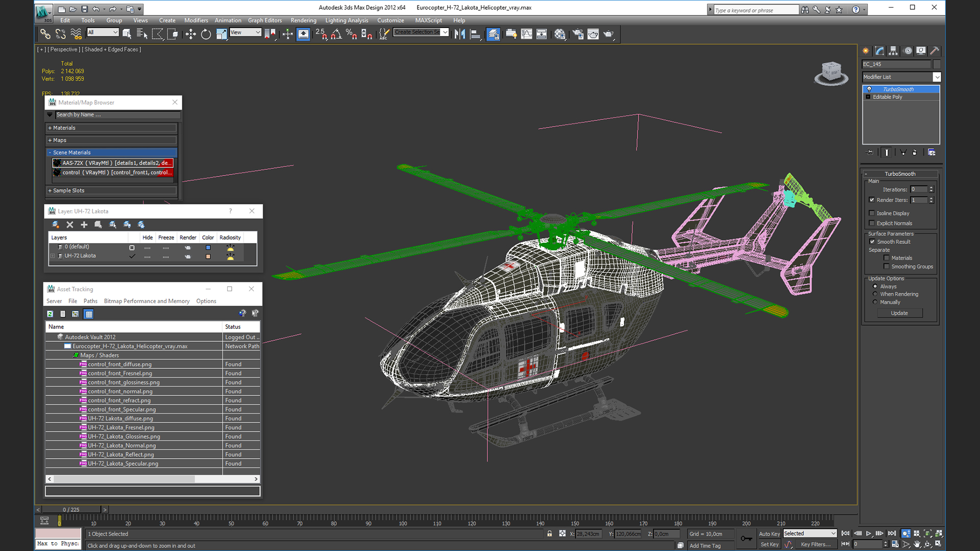Viewport: 980px width, 551px height.
Task: Check Separate by Materials checkbox
Action: [x=887, y=258]
